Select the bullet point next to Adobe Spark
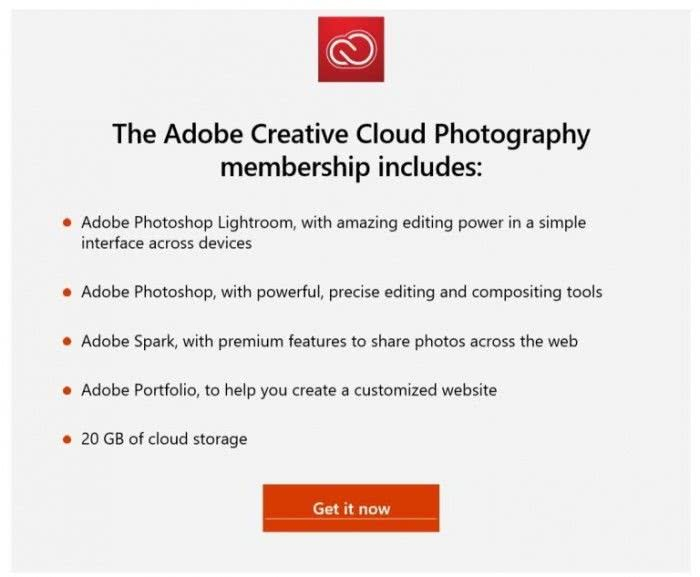Screen dimensions: 700x577 coord(67,342)
